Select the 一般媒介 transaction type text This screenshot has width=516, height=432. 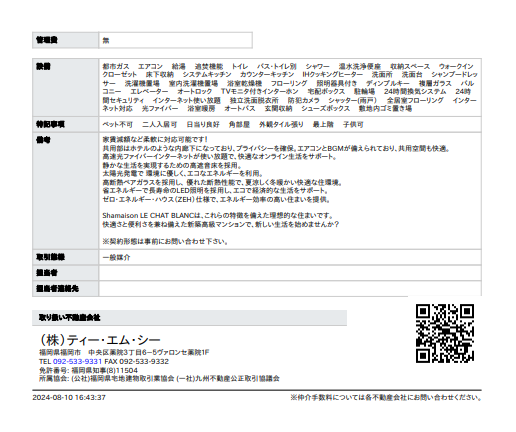pos(116,257)
